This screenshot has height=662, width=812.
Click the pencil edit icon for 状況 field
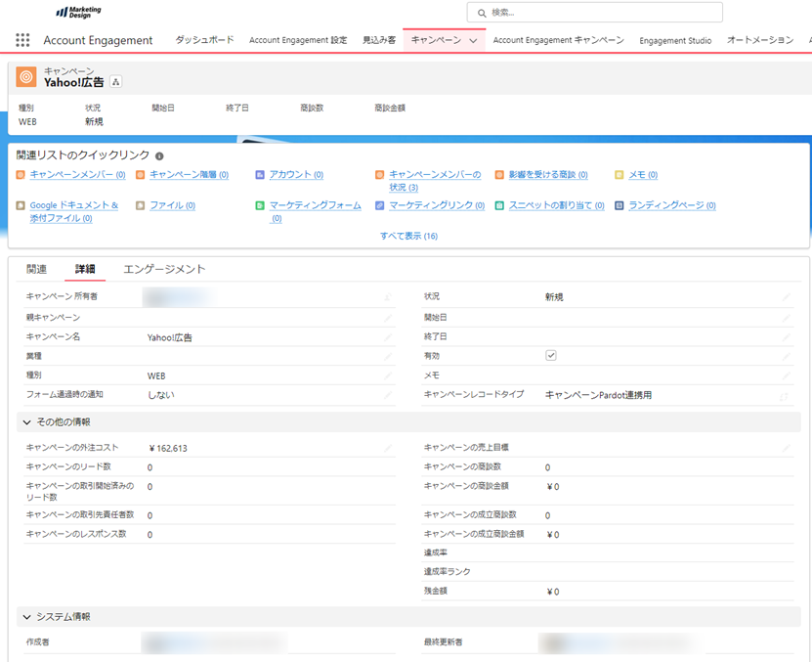point(786,297)
